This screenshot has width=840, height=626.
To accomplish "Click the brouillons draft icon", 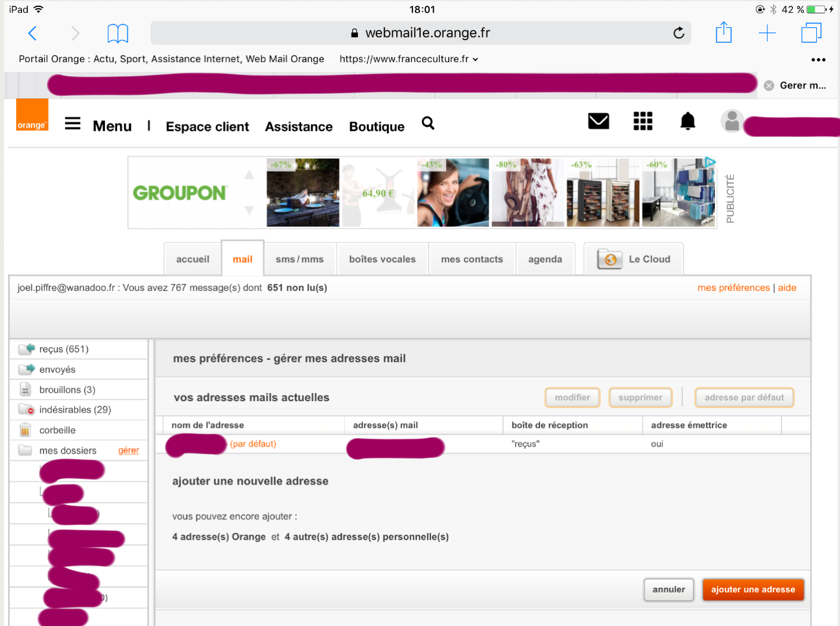I will tap(25, 390).
